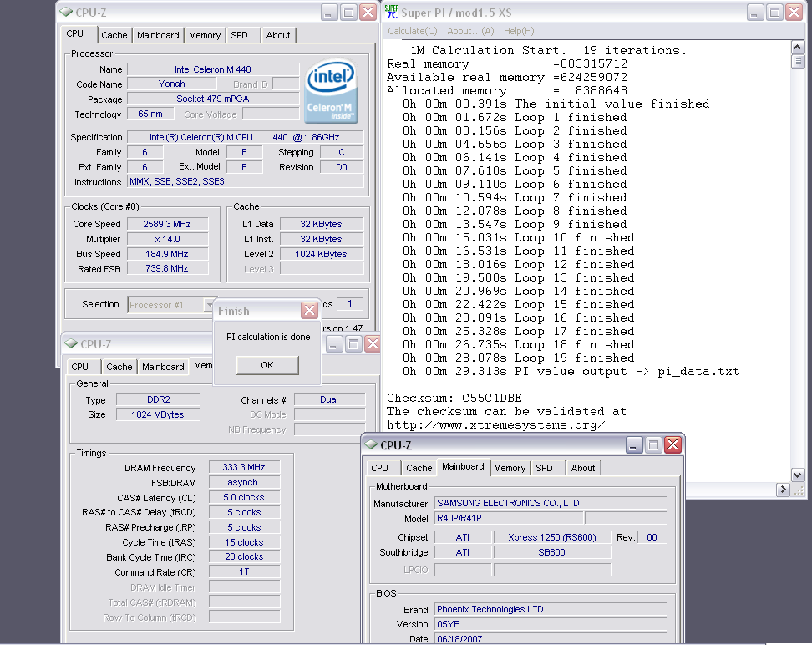Minimize the top CPU-Z CPU window

[329, 12]
